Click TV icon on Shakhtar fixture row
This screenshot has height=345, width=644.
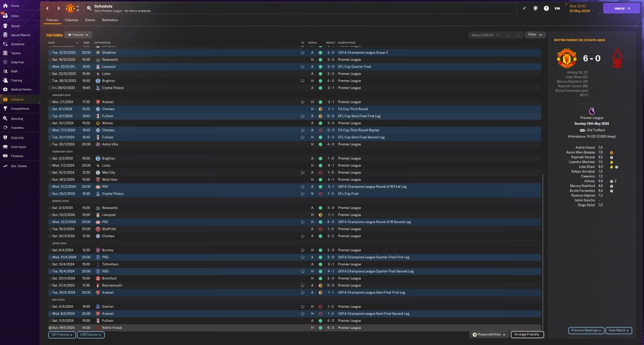point(302,52)
